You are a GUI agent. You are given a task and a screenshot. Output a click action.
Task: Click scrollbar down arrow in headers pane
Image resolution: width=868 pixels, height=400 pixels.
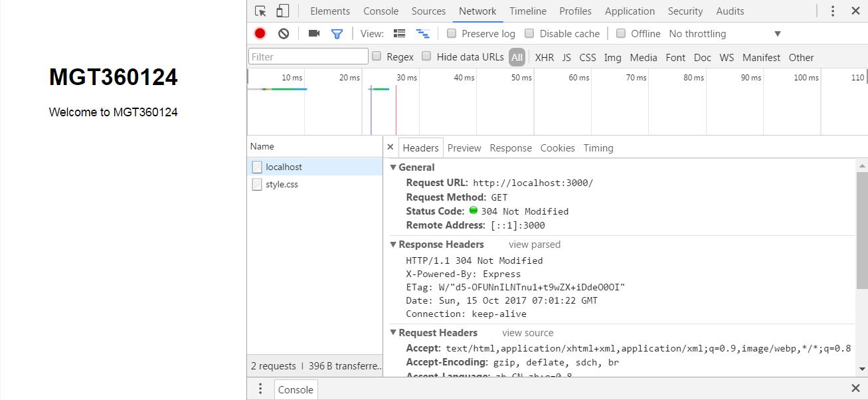pos(862,369)
